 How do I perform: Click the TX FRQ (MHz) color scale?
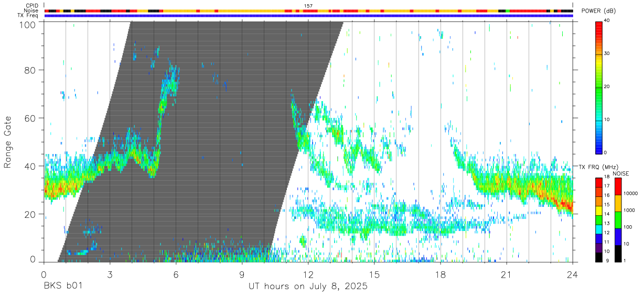pyautogui.click(x=599, y=219)
